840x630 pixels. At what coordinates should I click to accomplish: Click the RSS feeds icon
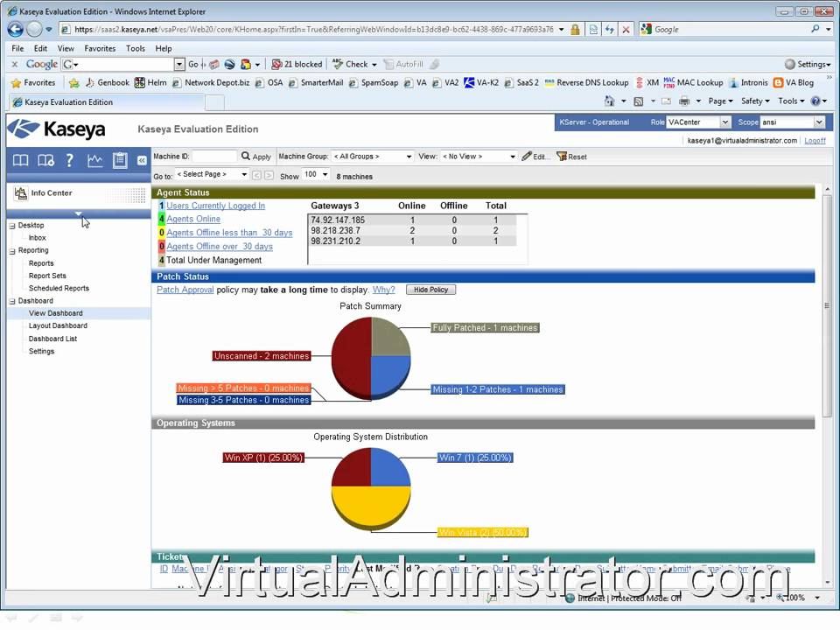639,101
